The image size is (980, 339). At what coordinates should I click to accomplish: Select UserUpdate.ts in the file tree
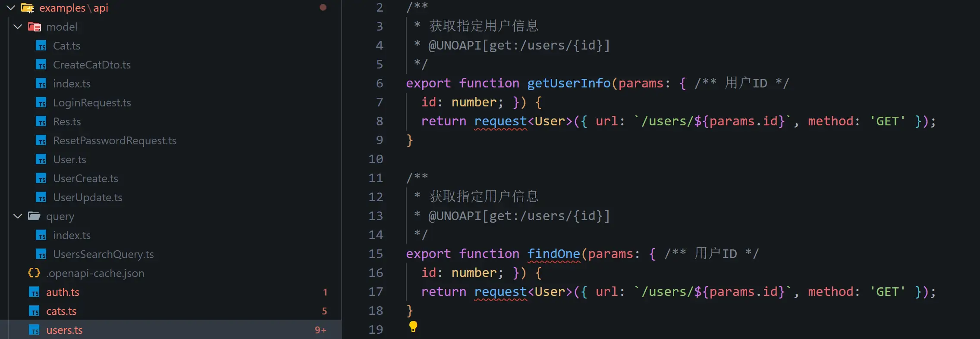[88, 198]
